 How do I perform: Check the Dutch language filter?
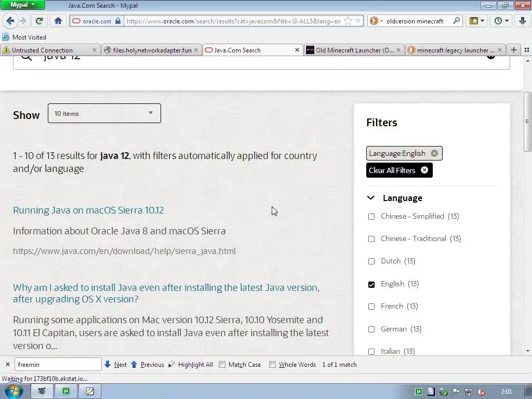pyautogui.click(x=371, y=261)
